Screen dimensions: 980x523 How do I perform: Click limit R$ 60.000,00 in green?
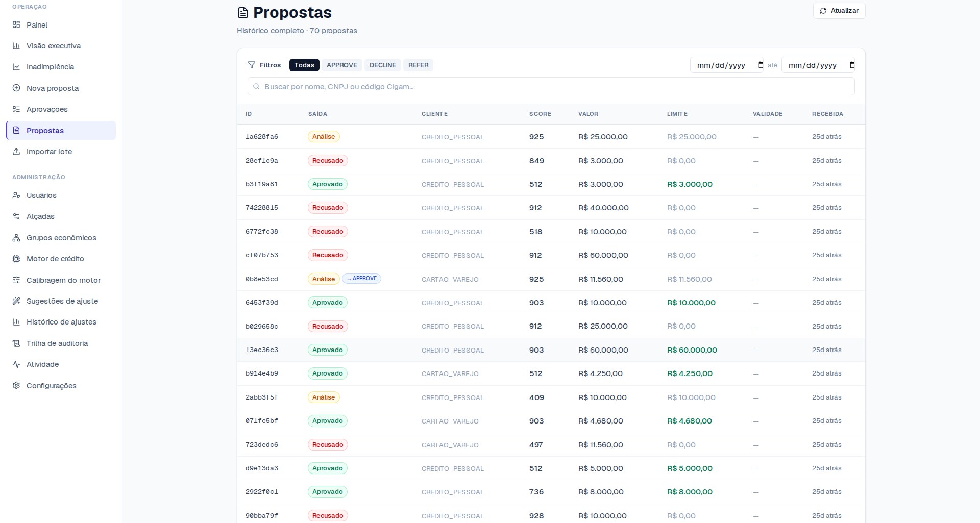pos(692,350)
